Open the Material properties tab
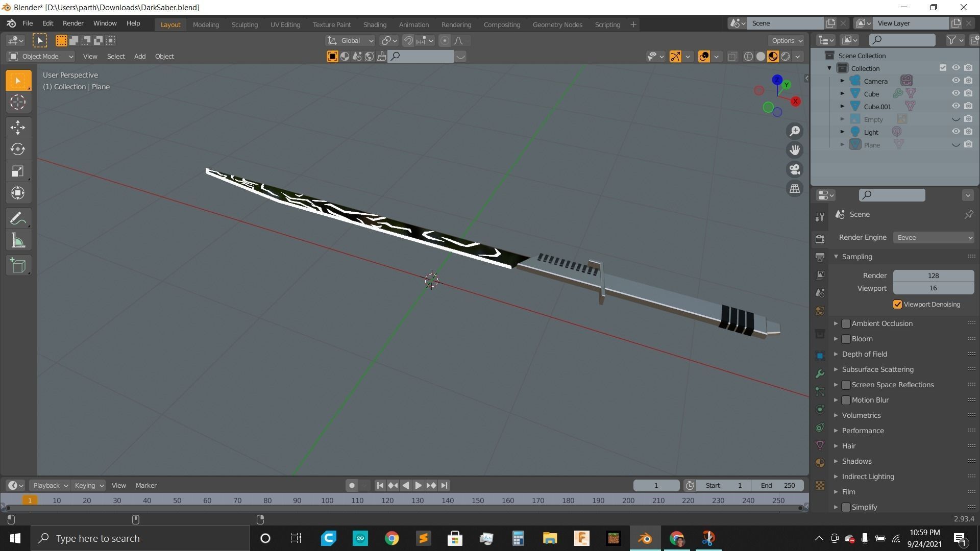 tap(820, 463)
